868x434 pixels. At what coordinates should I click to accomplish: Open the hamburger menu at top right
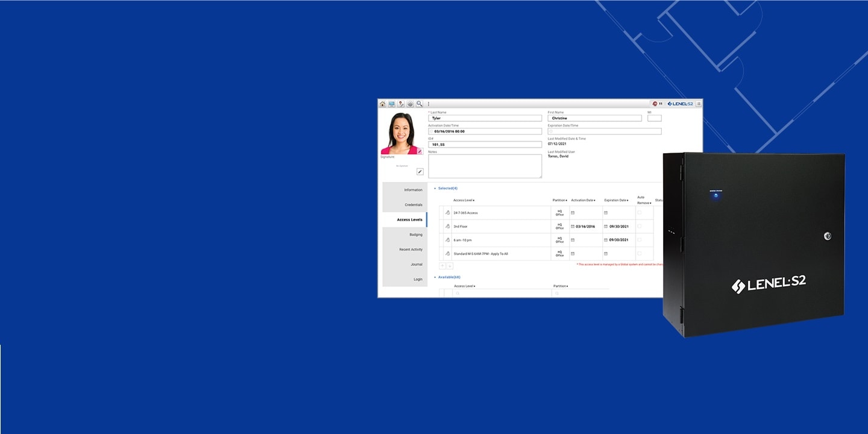coord(699,104)
